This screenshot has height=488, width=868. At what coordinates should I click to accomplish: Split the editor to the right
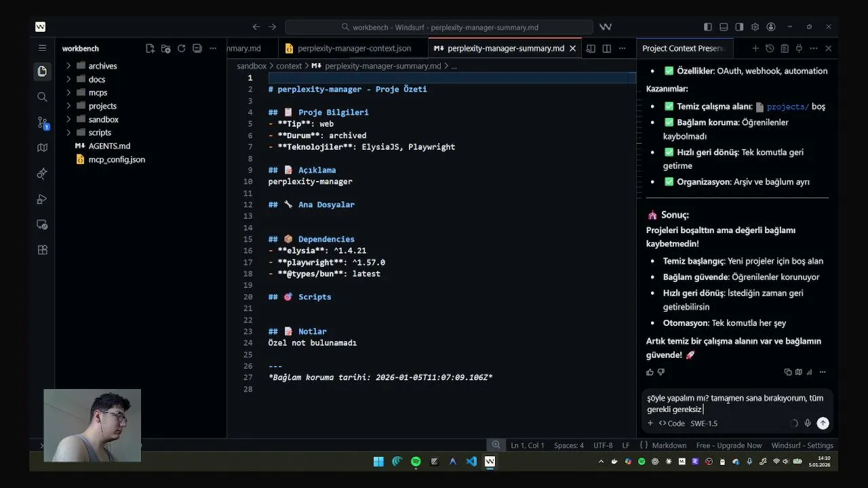(x=606, y=49)
